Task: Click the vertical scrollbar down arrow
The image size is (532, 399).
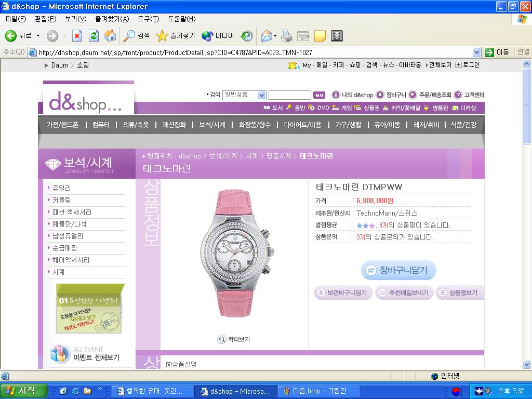Action: coord(527,364)
